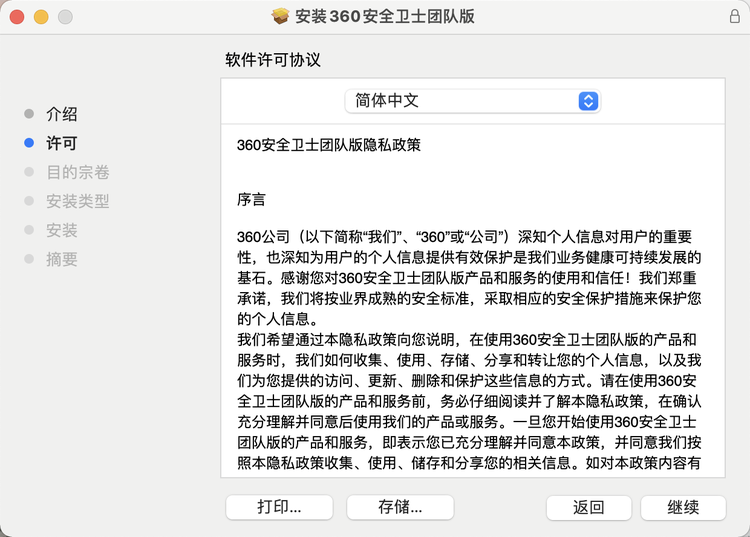This screenshot has height=537, width=750.
Task: Click the 序言 heading in agreement
Action: coord(251,199)
